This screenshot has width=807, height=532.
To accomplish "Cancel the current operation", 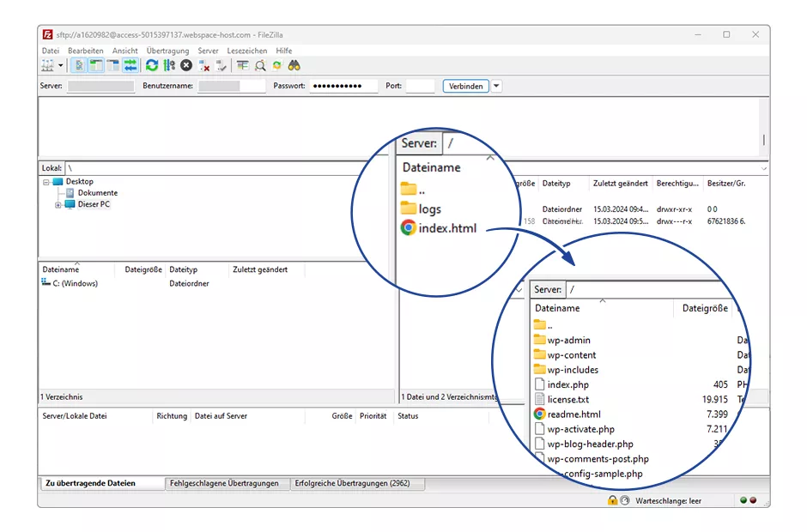I will pos(186,65).
